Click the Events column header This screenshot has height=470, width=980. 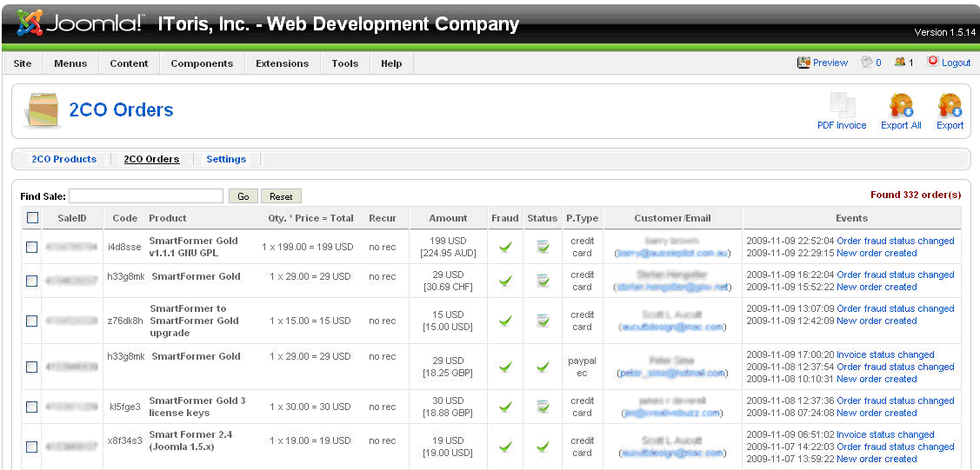[851, 218]
